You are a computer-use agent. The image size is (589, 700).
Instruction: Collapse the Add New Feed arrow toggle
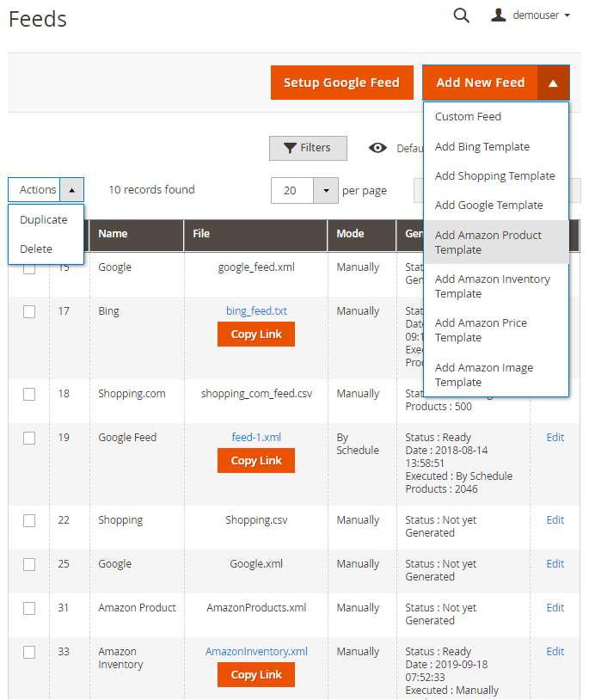coord(553,83)
